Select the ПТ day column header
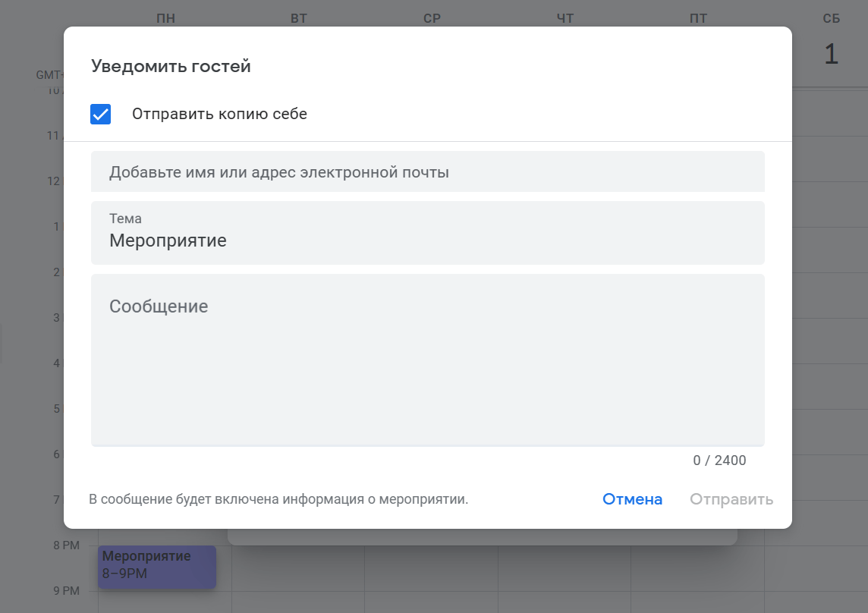Viewport: 868px width, 613px height. (x=698, y=18)
